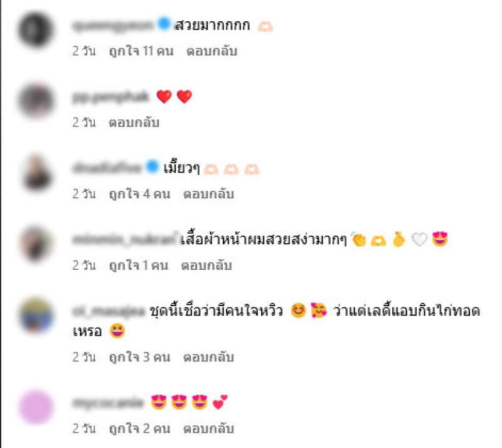Reply to the สวยมากกกก comment

211,51
